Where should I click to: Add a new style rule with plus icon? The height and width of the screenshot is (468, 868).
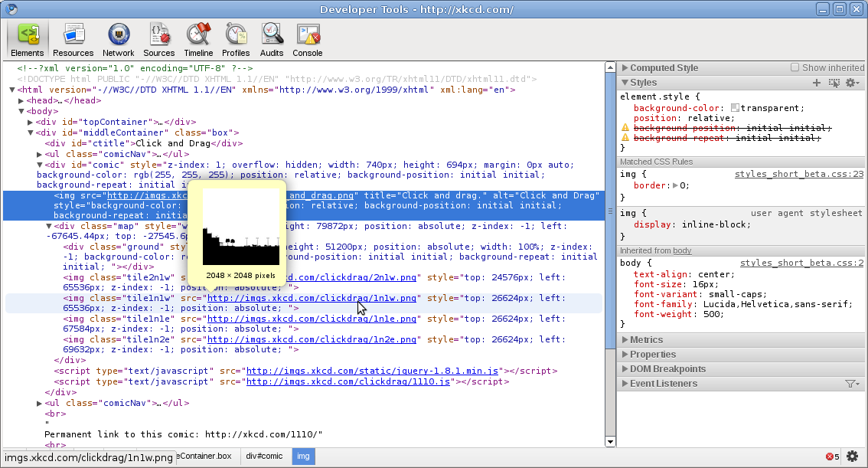click(817, 83)
